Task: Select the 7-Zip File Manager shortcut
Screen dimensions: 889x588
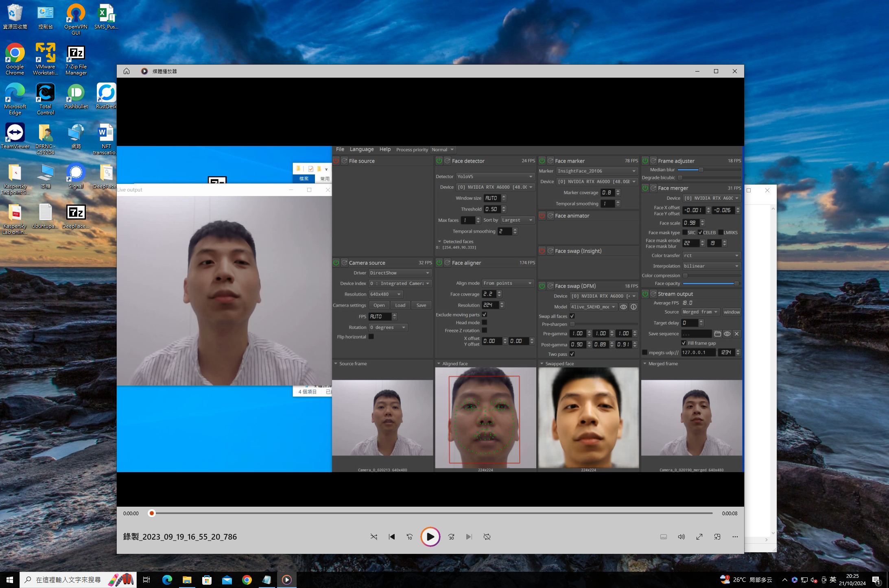Action: pos(76,59)
